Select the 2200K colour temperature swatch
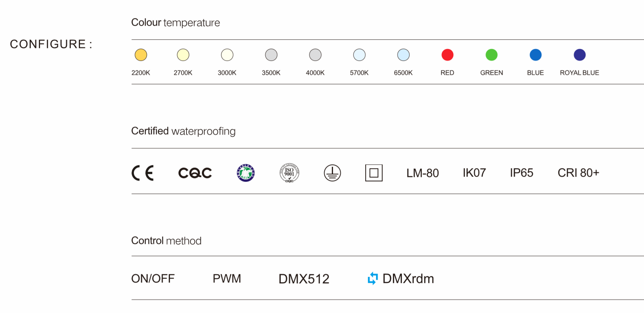 point(141,55)
